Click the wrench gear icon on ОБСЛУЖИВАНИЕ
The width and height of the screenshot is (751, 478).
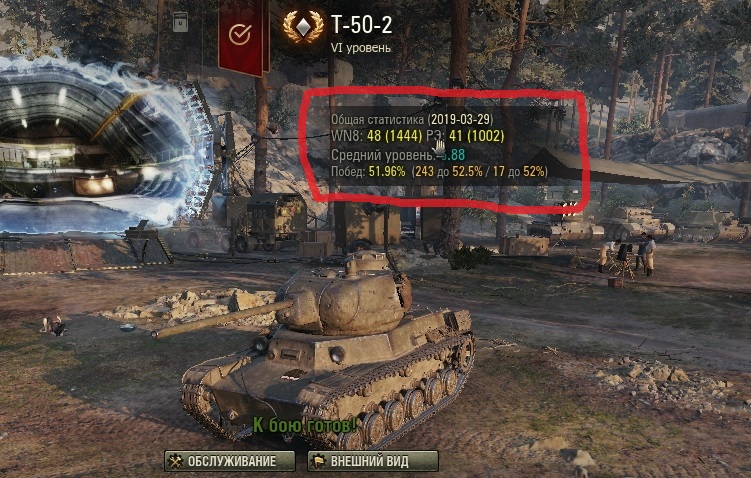(x=176, y=461)
